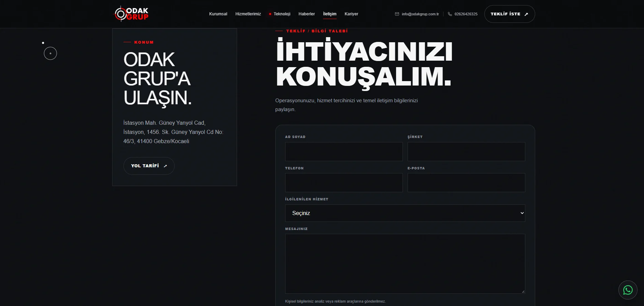Viewport: 644px width, 306px height.
Task: Focus the E-Posta input field
Action: pos(466,183)
